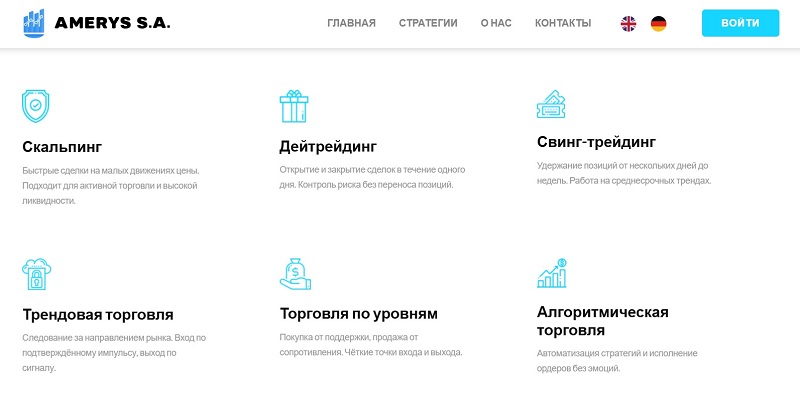This screenshot has width=800, height=405.
Task: Click the gift box icon above Дейтрейдинг
Action: coord(294,105)
